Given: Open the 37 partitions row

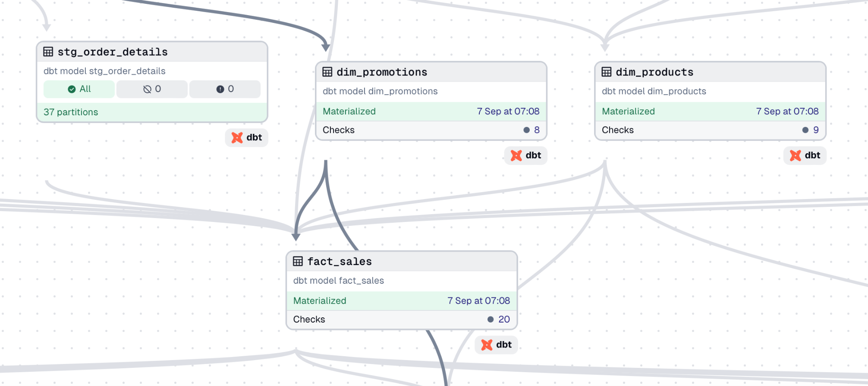Looking at the screenshot, I should pyautogui.click(x=152, y=112).
